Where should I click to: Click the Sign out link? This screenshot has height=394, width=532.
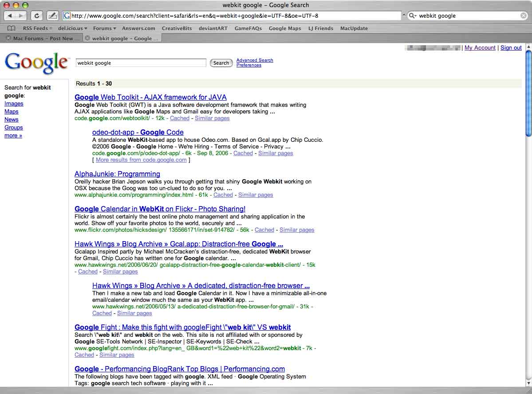point(511,48)
